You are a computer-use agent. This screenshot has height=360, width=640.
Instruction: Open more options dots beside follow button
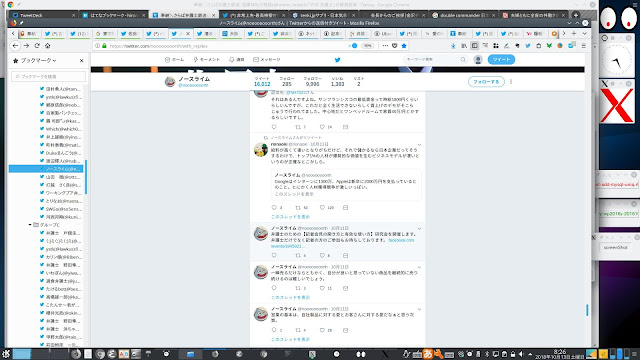(x=511, y=82)
